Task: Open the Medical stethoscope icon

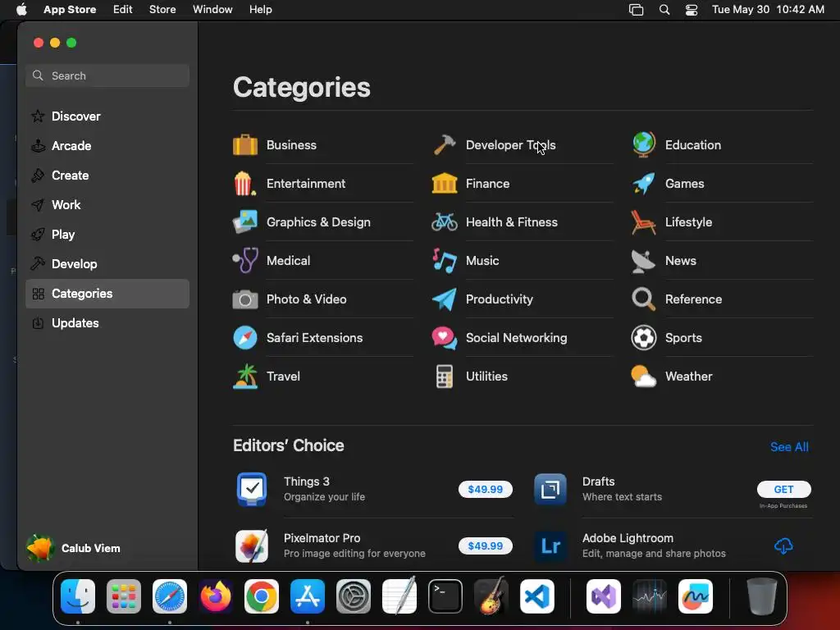Action: (x=245, y=260)
